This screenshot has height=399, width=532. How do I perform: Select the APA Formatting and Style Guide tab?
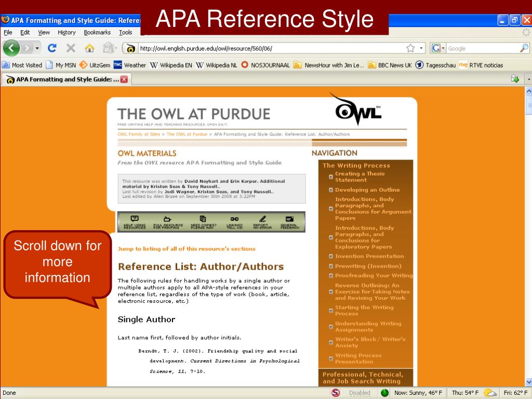point(67,79)
